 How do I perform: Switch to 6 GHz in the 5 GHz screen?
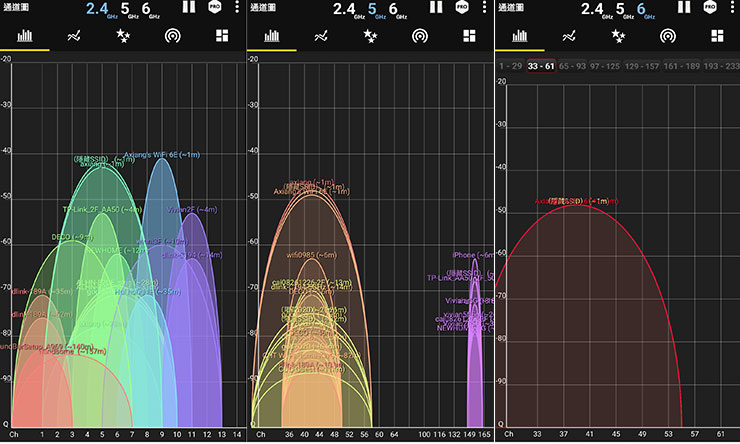pyautogui.click(x=398, y=9)
